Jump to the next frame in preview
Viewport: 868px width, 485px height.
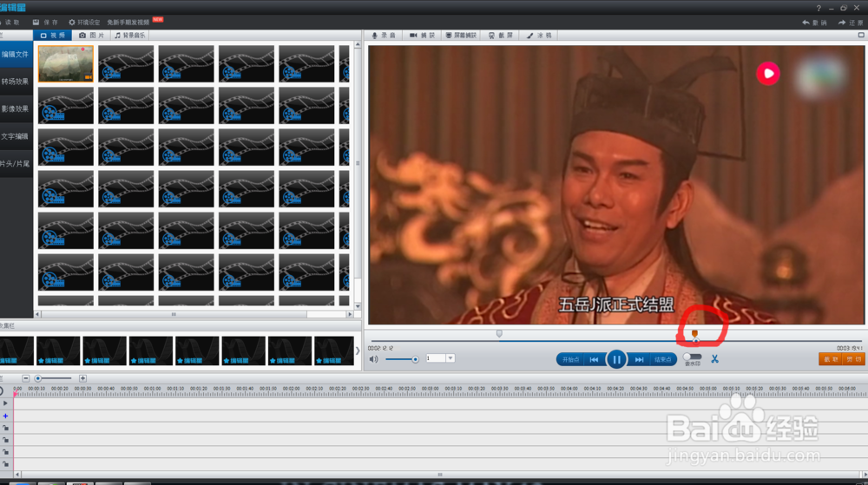click(639, 359)
